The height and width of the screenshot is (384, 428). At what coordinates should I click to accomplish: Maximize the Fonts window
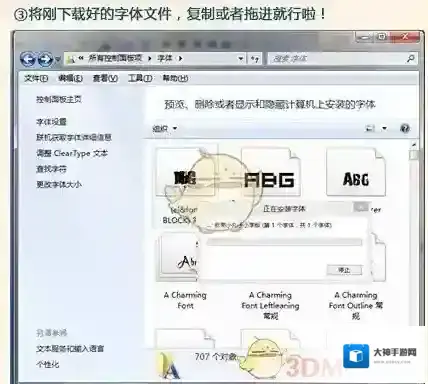pos(382,37)
